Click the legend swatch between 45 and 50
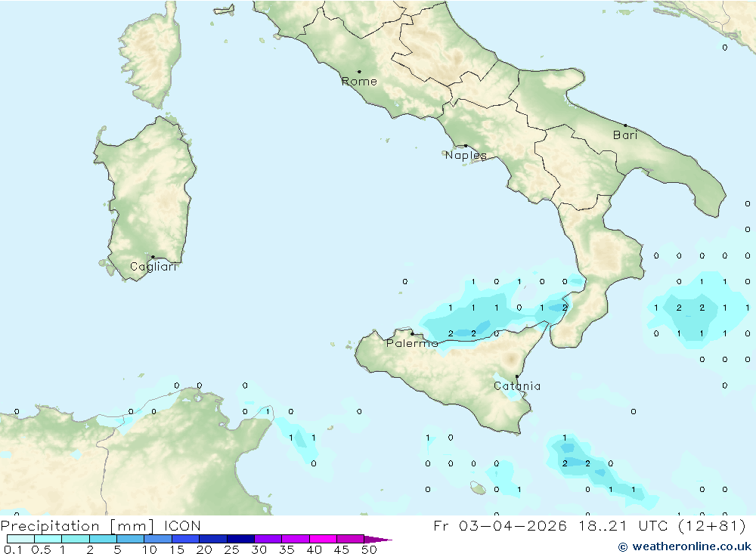This screenshot has width=756, height=554. click(351, 539)
